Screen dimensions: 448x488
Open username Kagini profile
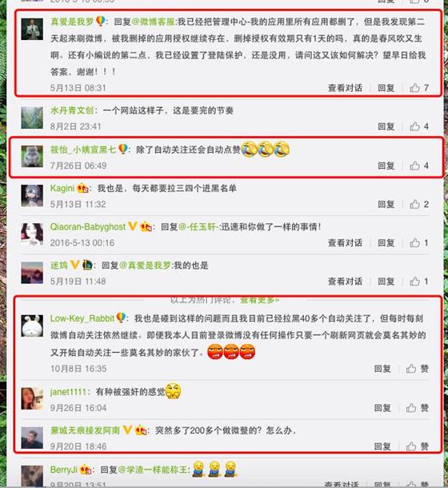pos(62,188)
